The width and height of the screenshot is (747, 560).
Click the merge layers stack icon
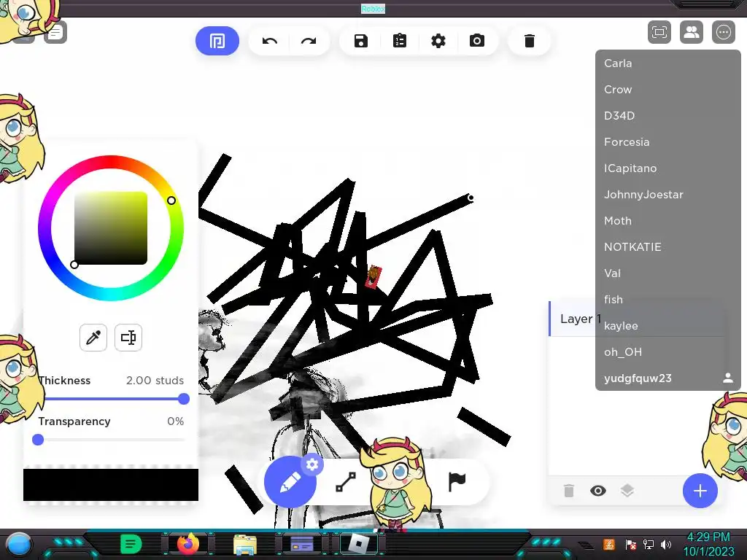(x=627, y=491)
